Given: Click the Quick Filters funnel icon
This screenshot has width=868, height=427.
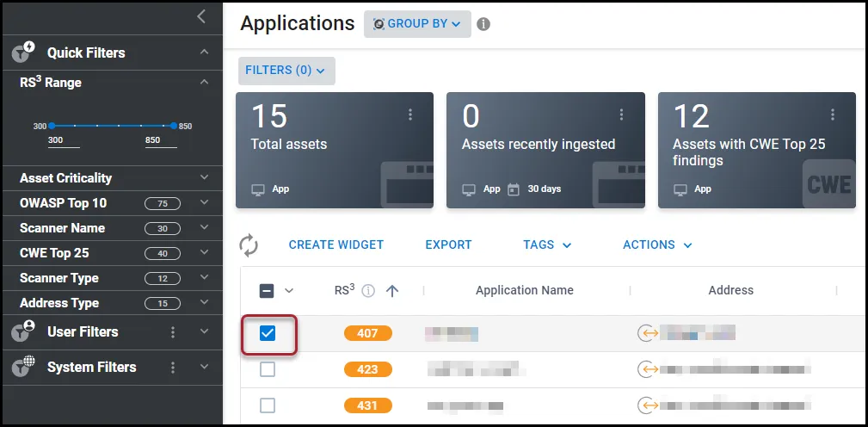Looking at the screenshot, I should (x=23, y=52).
